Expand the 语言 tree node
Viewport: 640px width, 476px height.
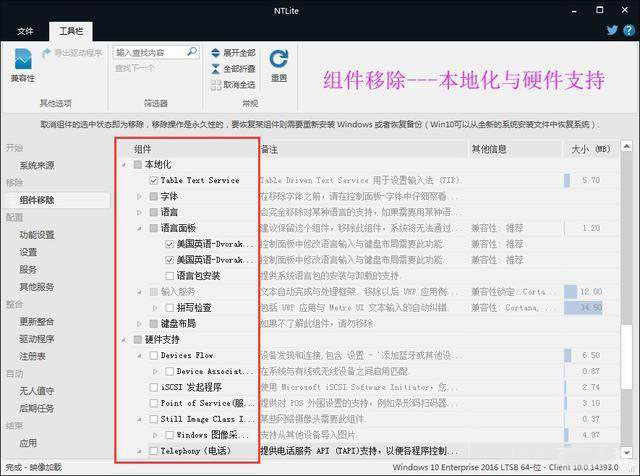tap(139, 213)
